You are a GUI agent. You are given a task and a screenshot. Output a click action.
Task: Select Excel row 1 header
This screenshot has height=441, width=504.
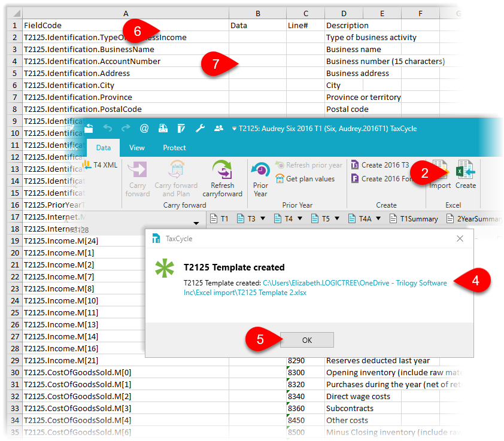click(x=14, y=25)
